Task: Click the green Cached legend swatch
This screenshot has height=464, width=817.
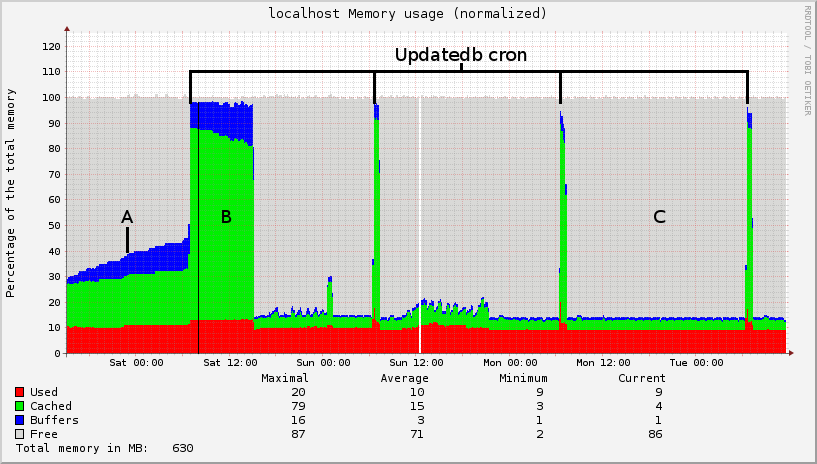Action: 20,407
